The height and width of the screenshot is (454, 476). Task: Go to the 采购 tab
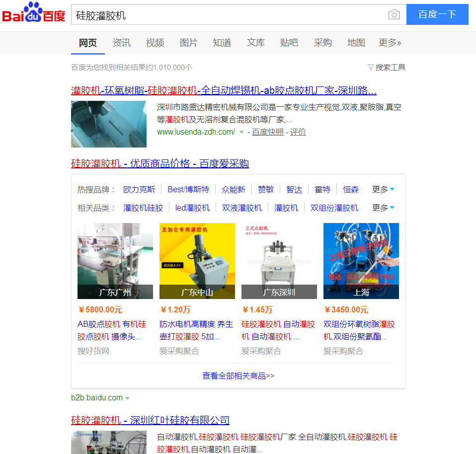coord(322,43)
